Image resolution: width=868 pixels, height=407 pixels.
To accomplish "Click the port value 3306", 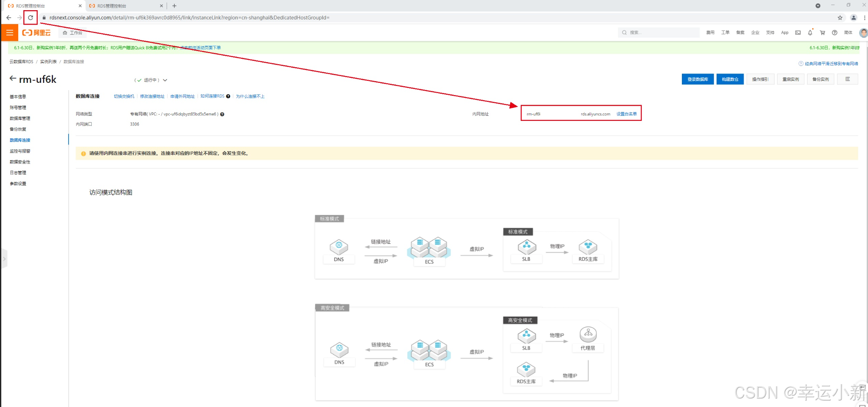I will pos(135,124).
